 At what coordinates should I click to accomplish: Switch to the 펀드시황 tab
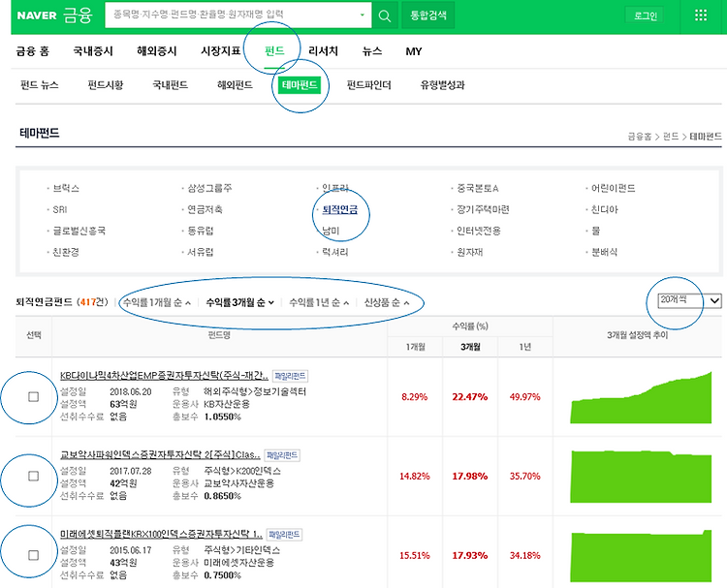(106, 85)
